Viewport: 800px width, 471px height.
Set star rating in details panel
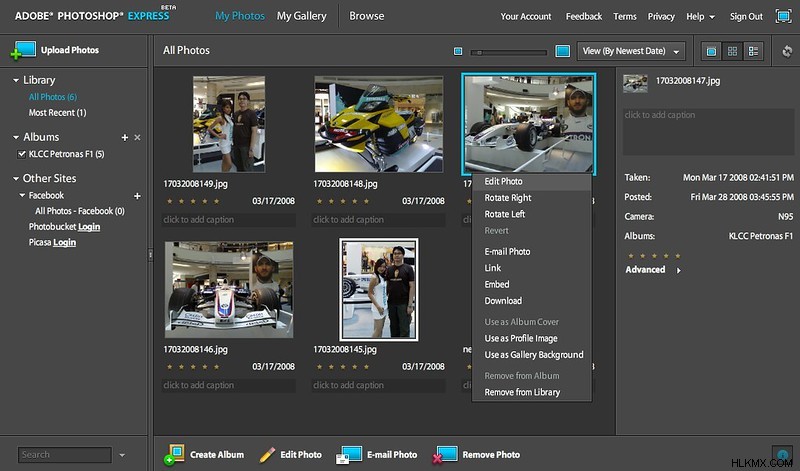(654, 256)
